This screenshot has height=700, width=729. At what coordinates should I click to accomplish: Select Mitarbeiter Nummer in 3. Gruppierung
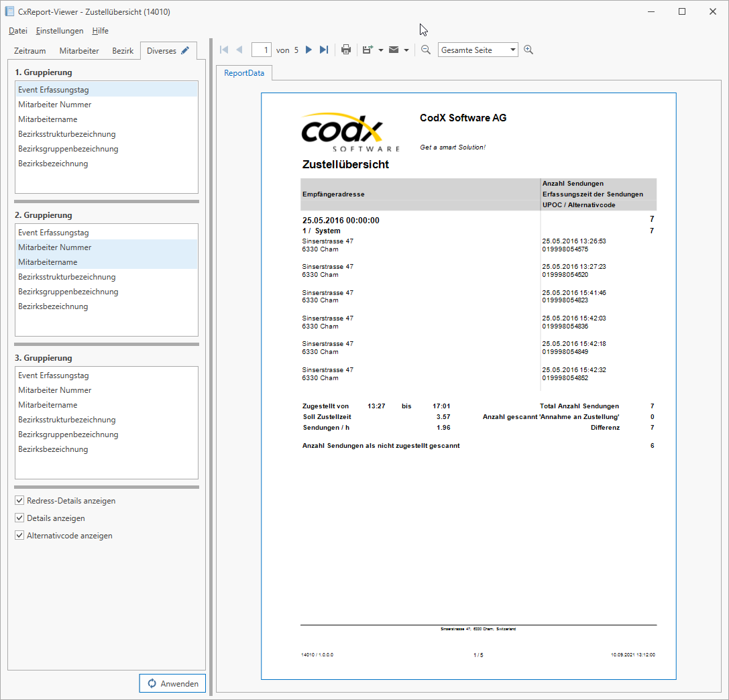pos(107,390)
